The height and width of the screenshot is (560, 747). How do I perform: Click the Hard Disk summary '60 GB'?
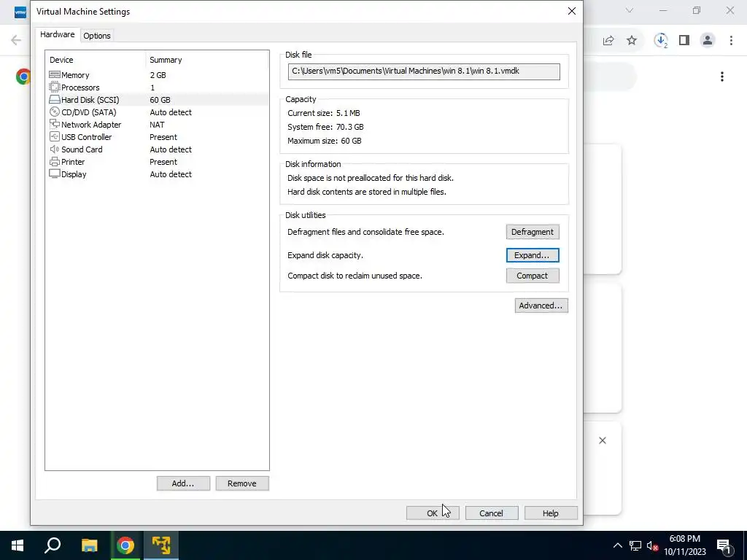click(x=160, y=99)
